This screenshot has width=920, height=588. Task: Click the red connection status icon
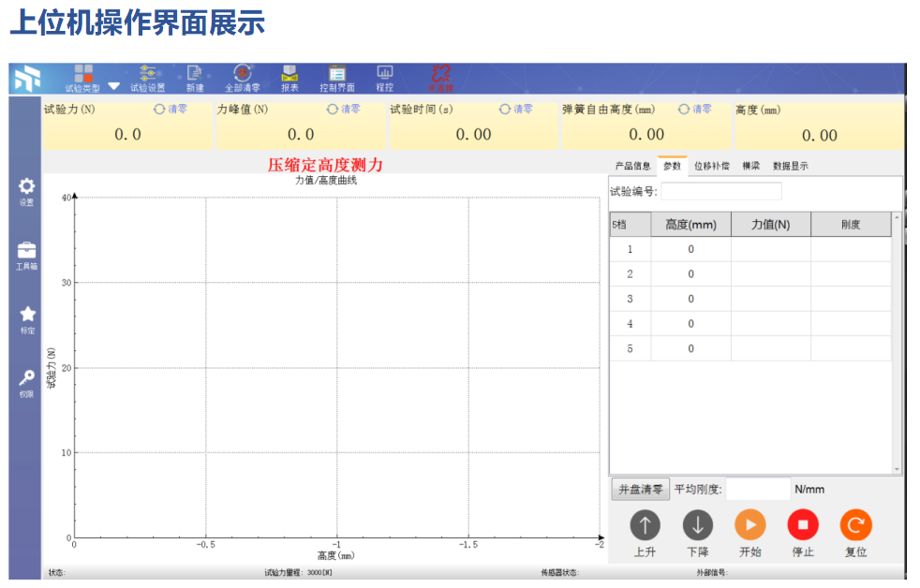click(x=440, y=77)
